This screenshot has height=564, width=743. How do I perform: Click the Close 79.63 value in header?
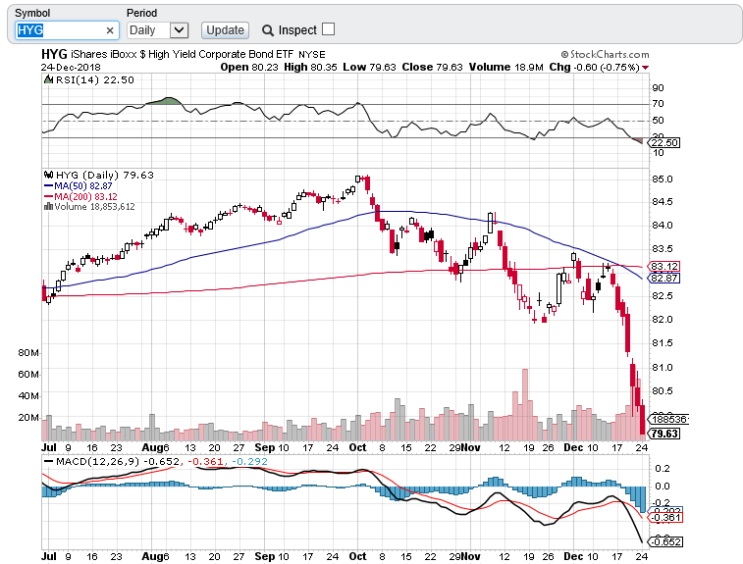432,67
